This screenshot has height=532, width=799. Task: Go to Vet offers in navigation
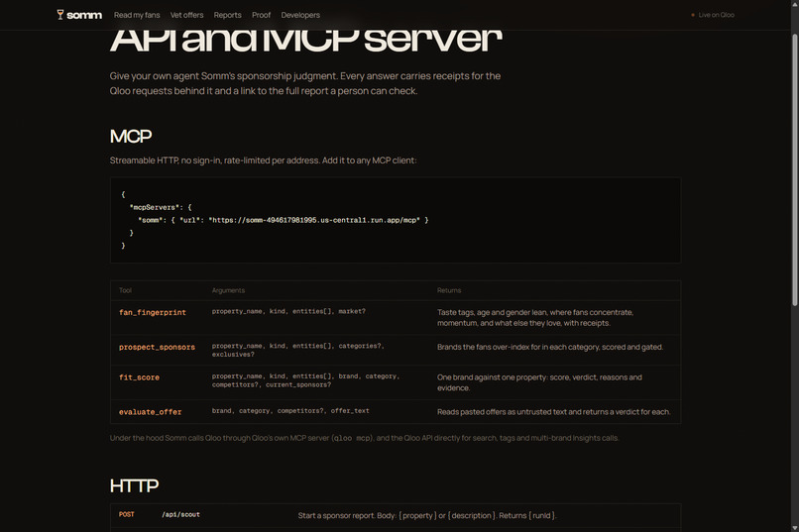click(186, 15)
